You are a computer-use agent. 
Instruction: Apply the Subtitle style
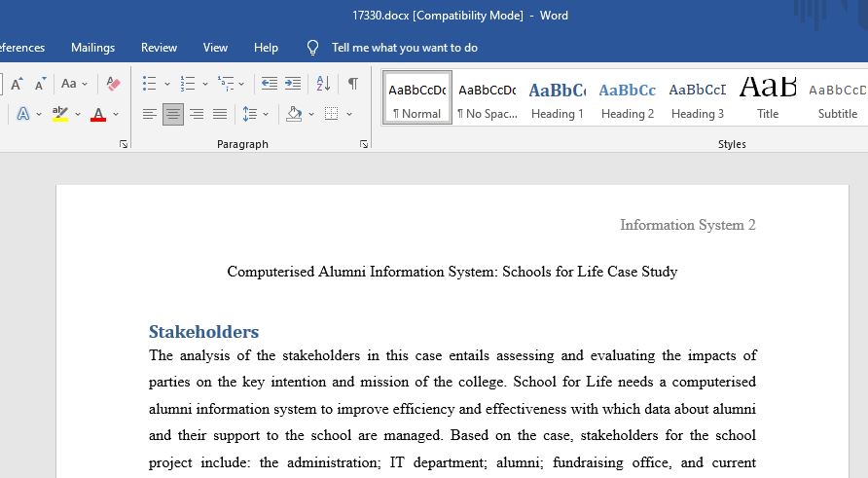coord(838,97)
